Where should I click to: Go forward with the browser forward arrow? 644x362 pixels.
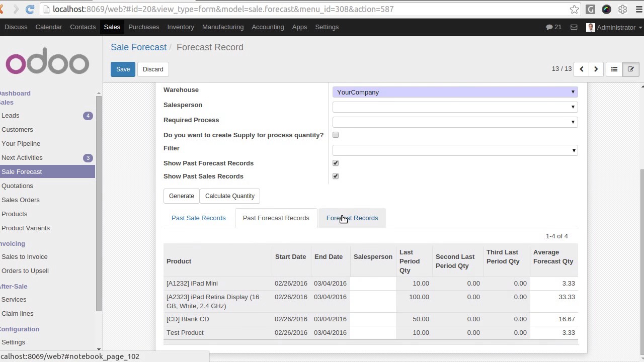tap(15, 9)
